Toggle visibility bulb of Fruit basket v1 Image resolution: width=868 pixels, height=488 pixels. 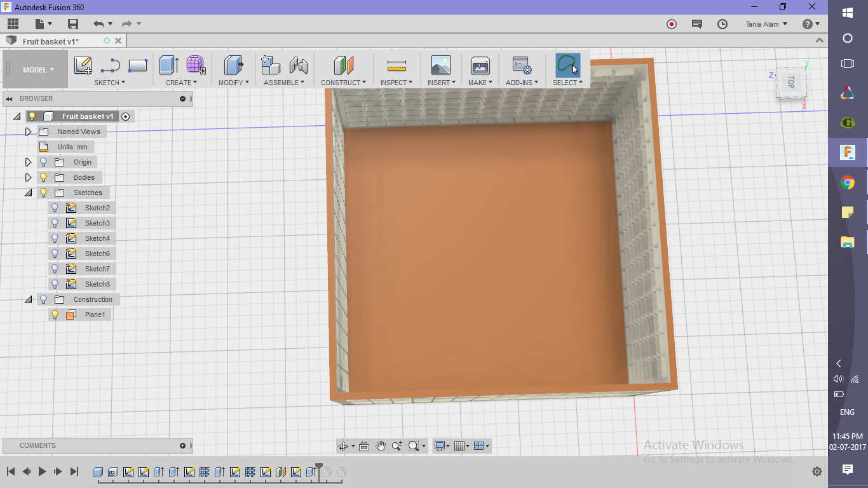click(x=32, y=116)
